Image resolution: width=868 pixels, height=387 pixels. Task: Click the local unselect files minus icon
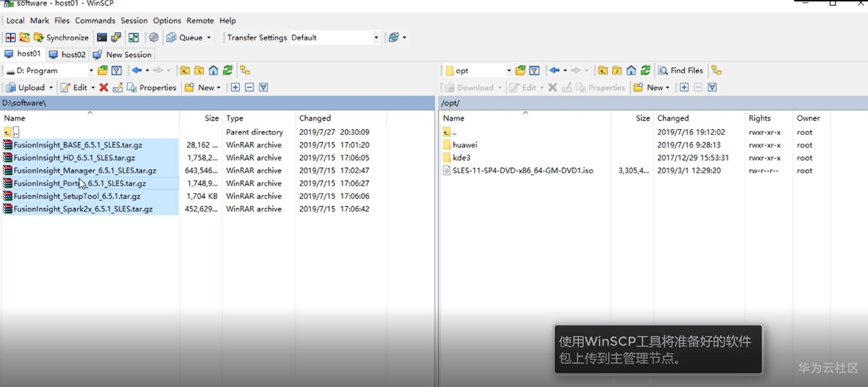coord(249,87)
